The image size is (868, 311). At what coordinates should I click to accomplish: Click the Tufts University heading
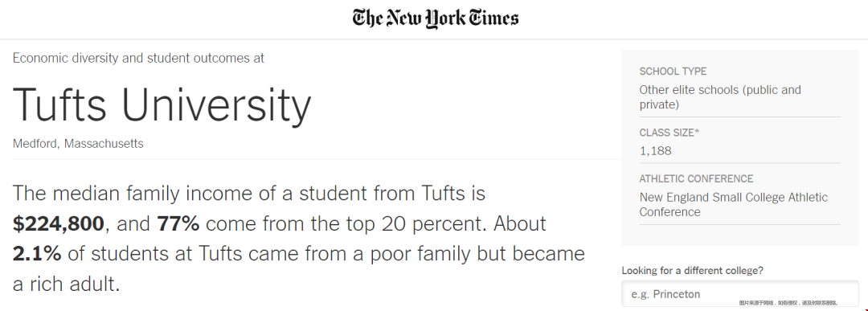point(162,105)
